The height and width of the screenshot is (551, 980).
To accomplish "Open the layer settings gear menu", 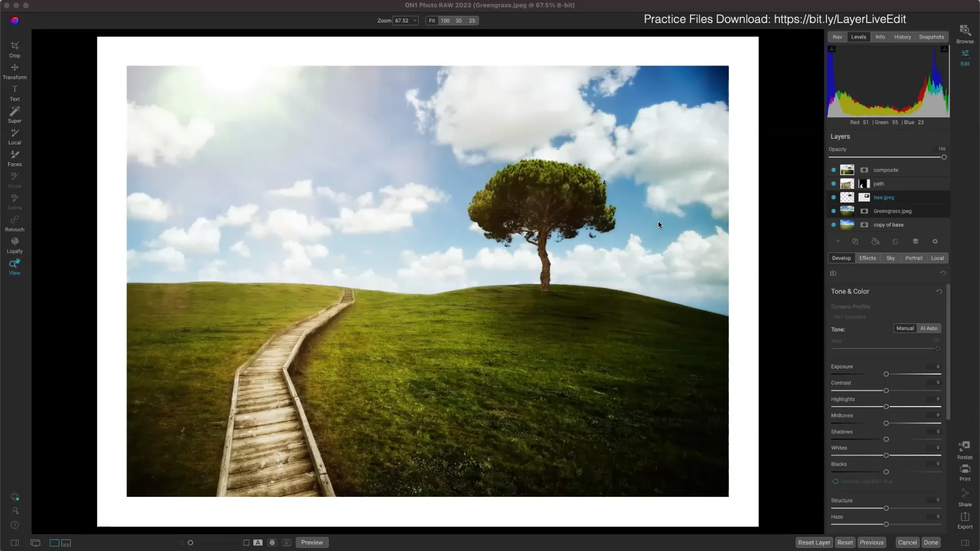I will 935,241.
